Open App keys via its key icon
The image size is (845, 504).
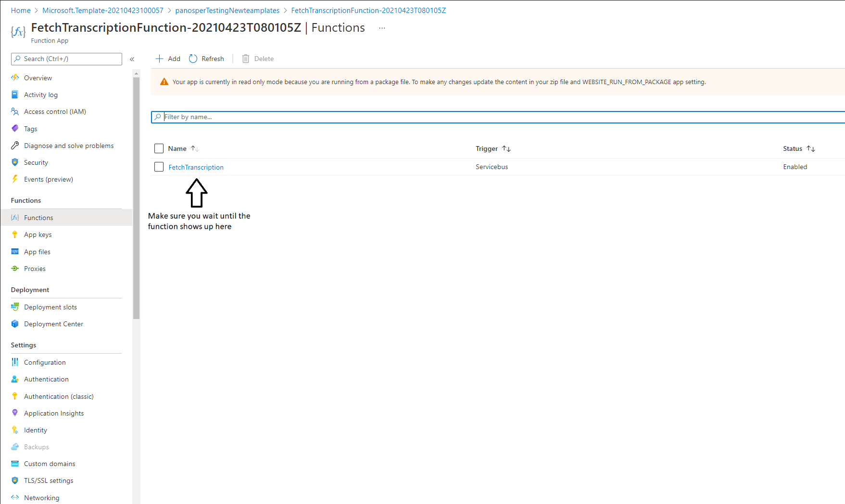point(15,234)
